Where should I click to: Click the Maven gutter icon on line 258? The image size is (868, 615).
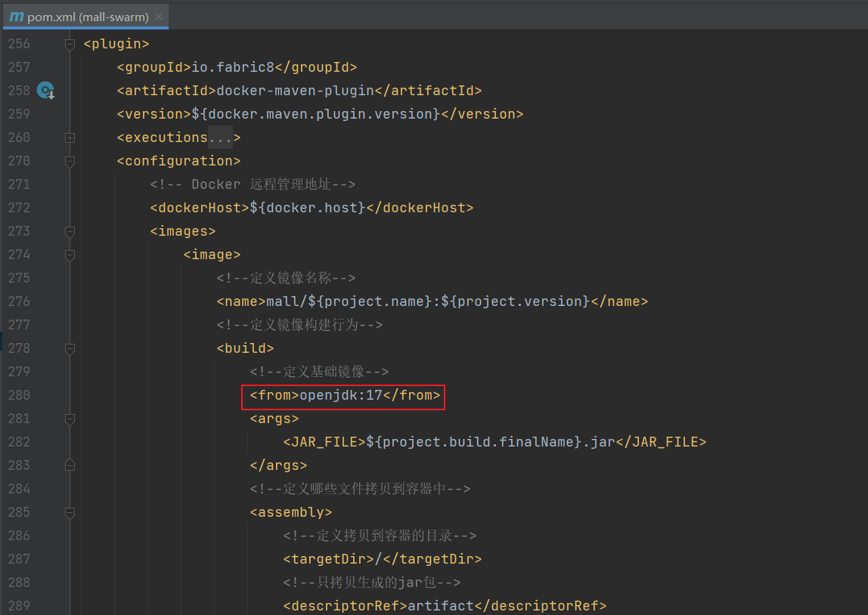(46, 91)
